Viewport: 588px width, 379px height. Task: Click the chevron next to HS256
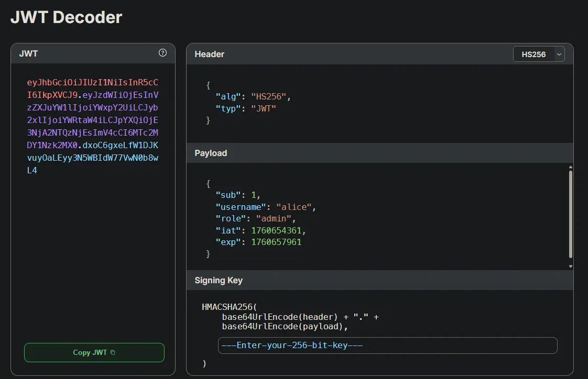(x=559, y=54)
